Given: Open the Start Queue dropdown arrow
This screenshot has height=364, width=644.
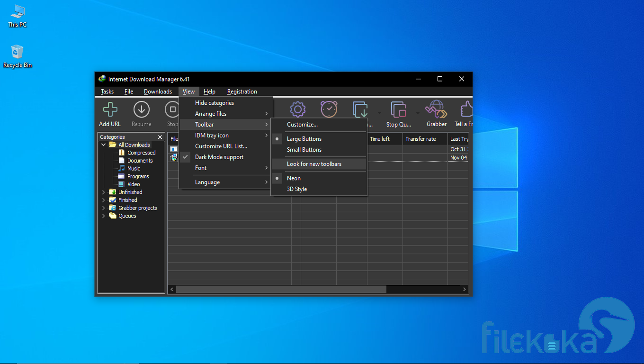Looking at the screenshot, I should (x=379, y=113).
